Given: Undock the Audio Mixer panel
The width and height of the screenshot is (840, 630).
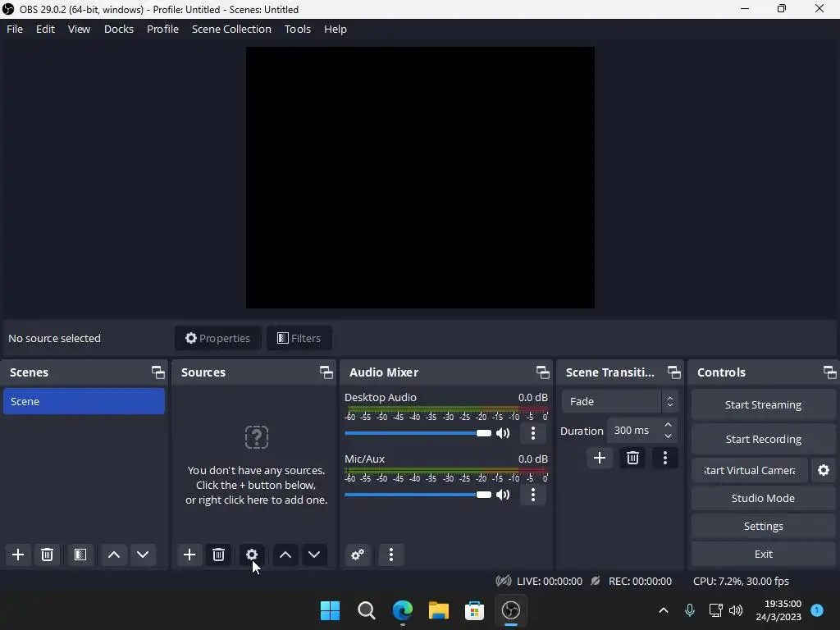Looking at the screenshot, I should click(543, 372).
